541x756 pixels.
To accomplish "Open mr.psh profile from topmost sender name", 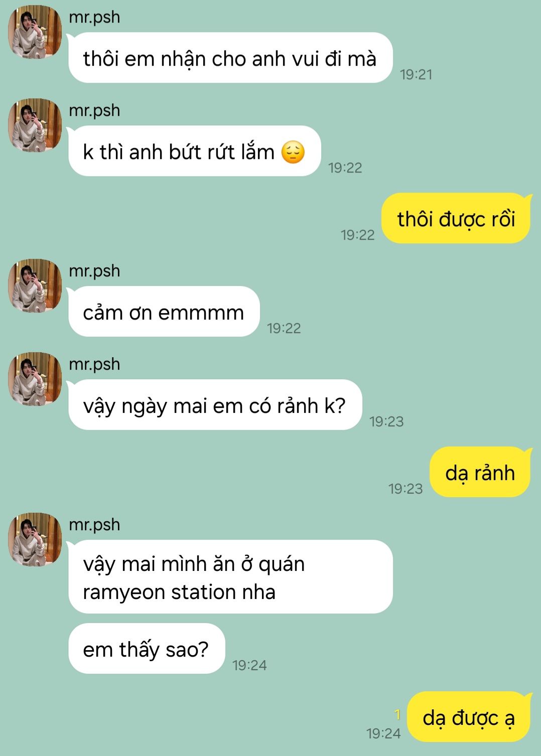I will pos(94,17).
